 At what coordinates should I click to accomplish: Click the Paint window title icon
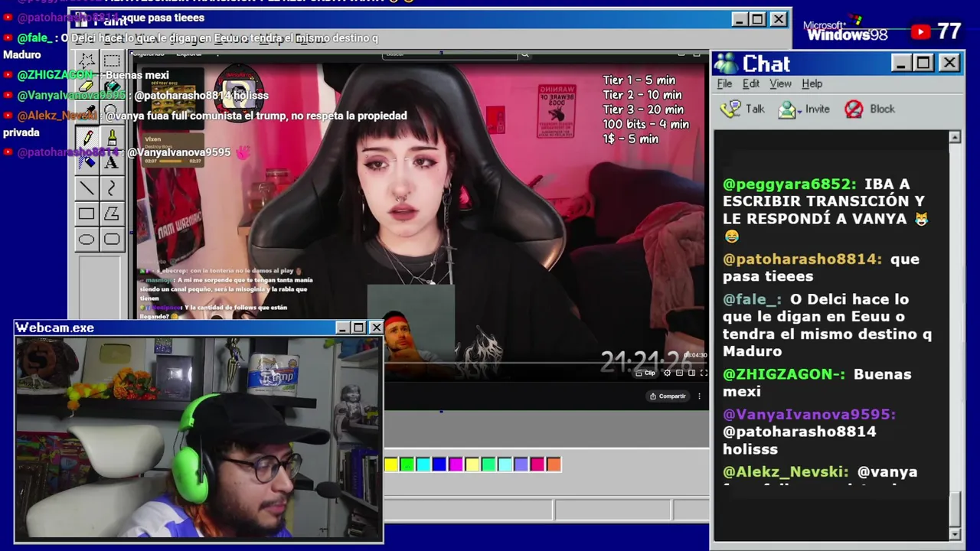tap(81, 21)
